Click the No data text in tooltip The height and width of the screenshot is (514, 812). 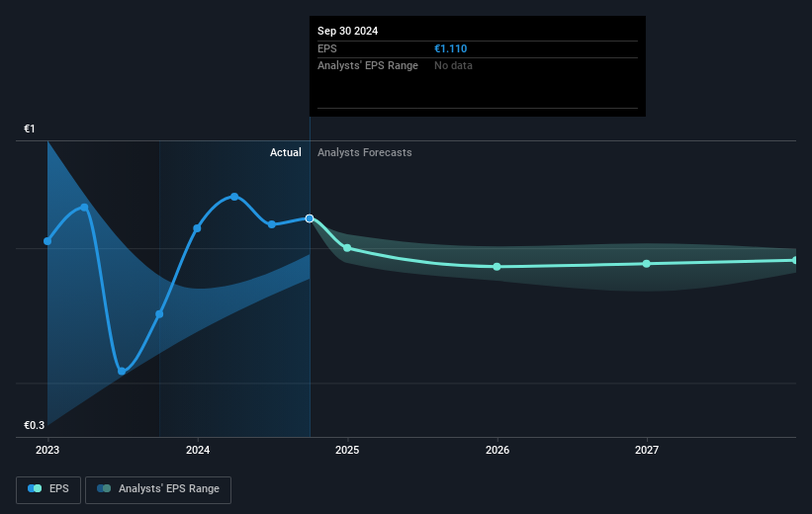(453, 66)
